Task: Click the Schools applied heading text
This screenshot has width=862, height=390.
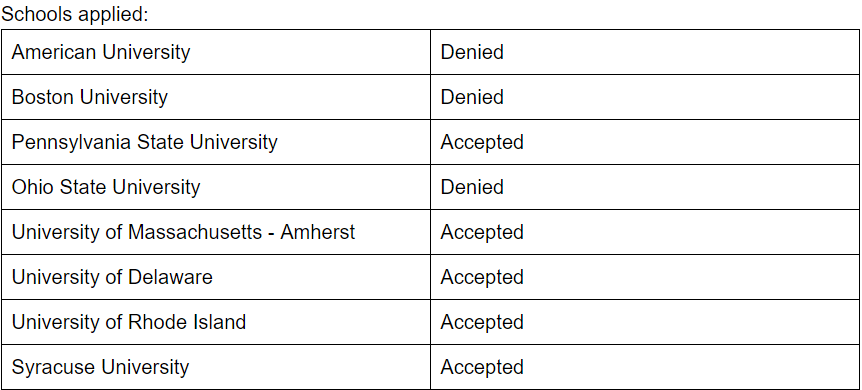Action: [75, 14]
